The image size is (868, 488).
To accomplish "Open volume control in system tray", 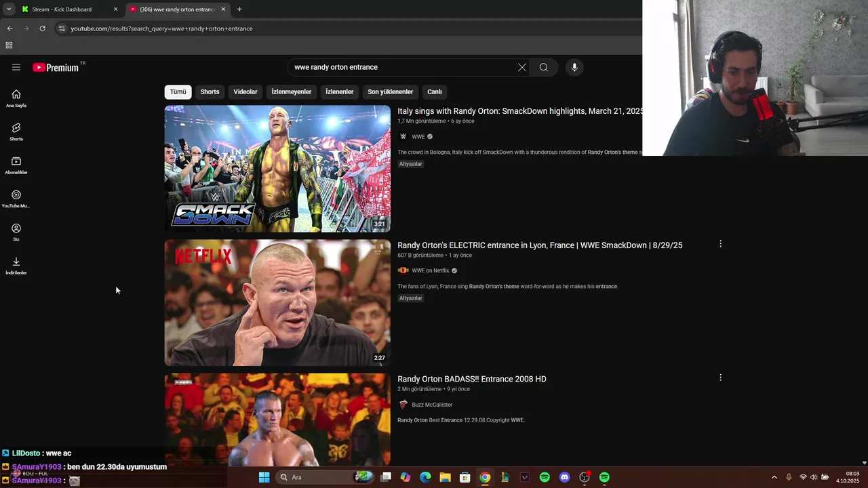I will point(814,477).
